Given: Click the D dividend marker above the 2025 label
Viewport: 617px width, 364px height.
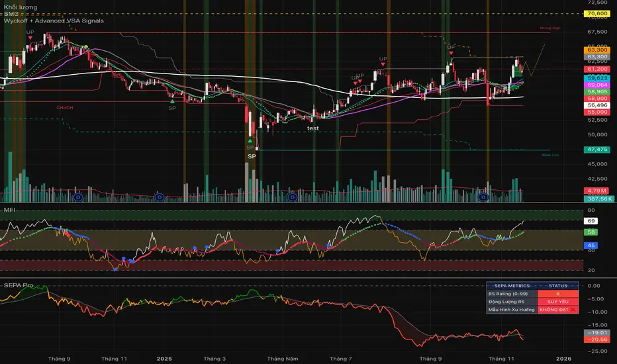Looking at the screenshot, I should [x=160, y=197].
